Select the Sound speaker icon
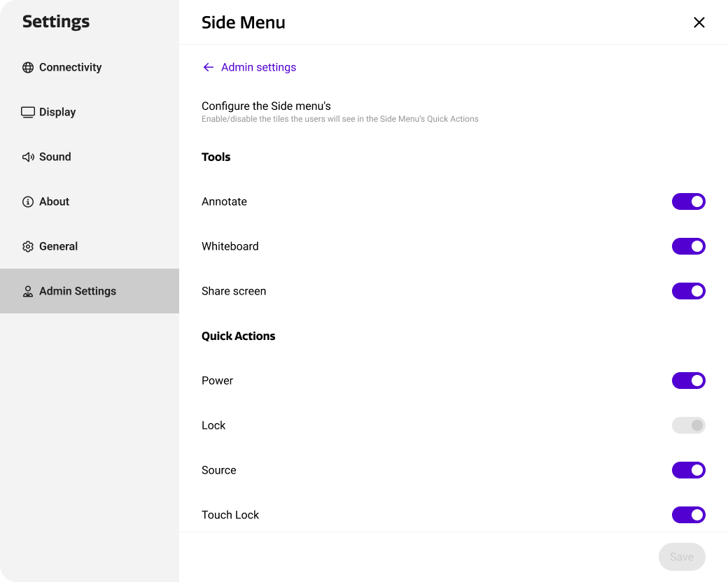Image resolution: width=728 pixels, height=582 pixels. 28,157
